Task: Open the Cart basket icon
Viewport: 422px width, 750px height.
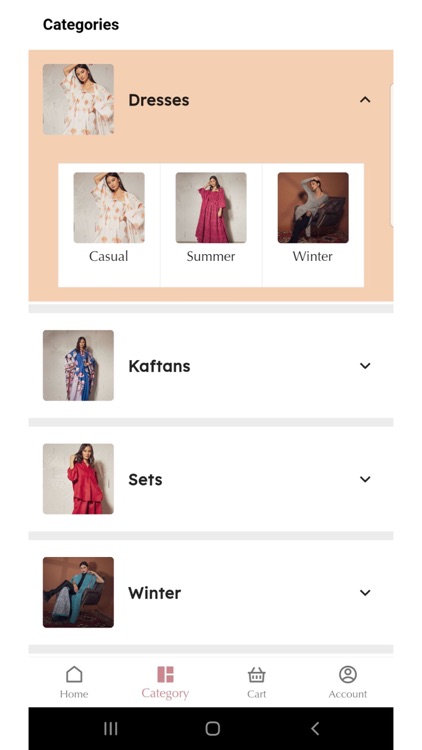Action: [x=256, y=675]
